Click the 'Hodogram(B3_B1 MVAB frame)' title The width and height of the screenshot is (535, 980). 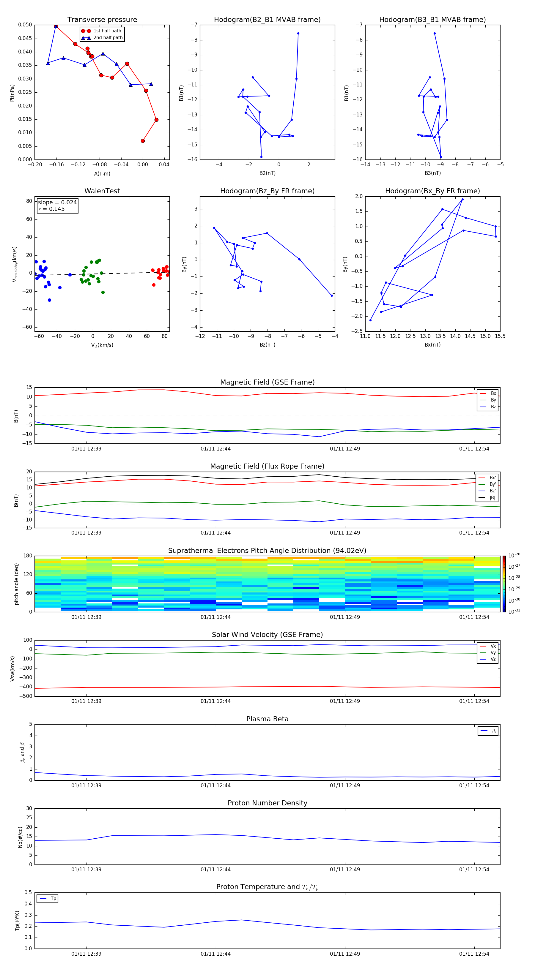tap(432, 20)
